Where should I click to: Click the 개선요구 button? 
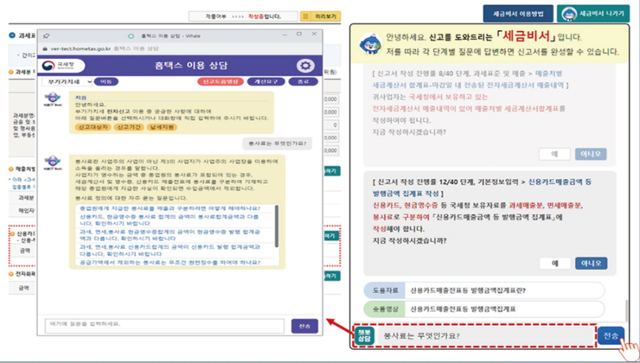(x=266, y=82)
